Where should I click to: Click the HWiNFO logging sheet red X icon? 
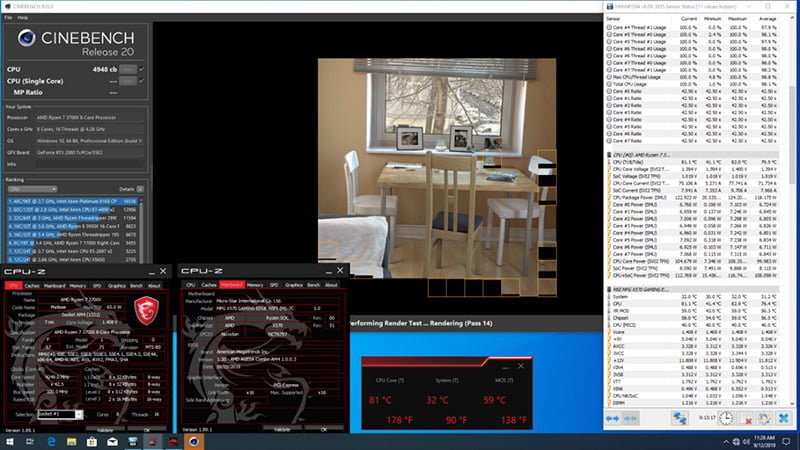point(745,418)
